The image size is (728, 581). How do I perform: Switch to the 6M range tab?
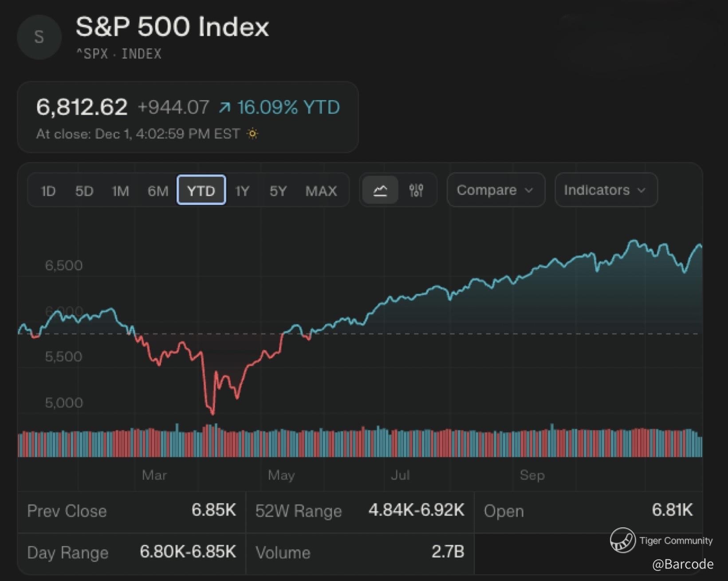tap(158, 191)
